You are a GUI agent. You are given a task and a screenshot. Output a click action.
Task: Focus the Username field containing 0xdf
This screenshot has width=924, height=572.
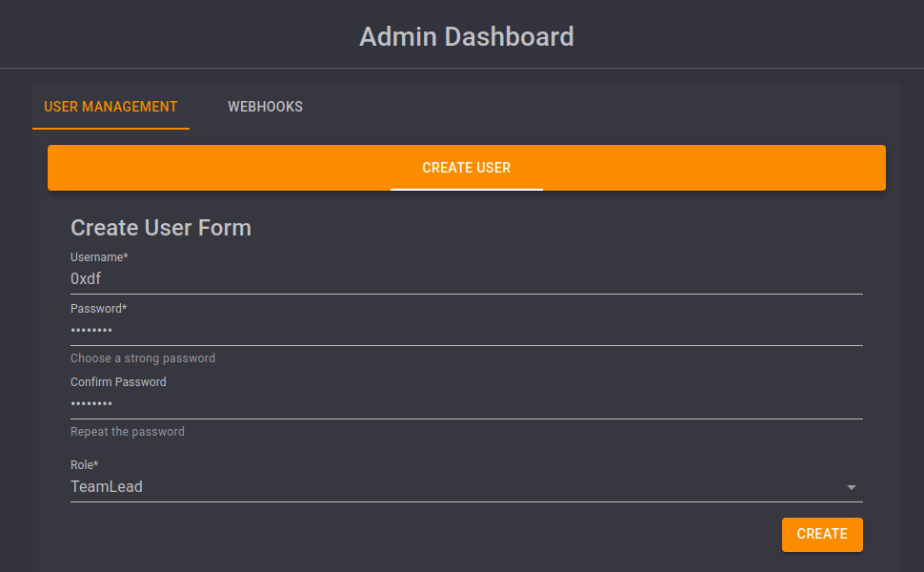pos(466,279)
